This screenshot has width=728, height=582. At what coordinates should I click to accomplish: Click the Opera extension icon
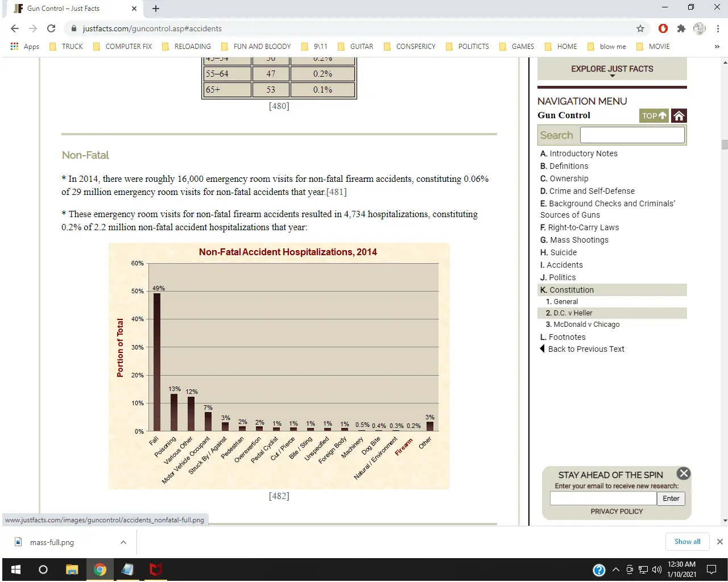(x=663, y=28)
